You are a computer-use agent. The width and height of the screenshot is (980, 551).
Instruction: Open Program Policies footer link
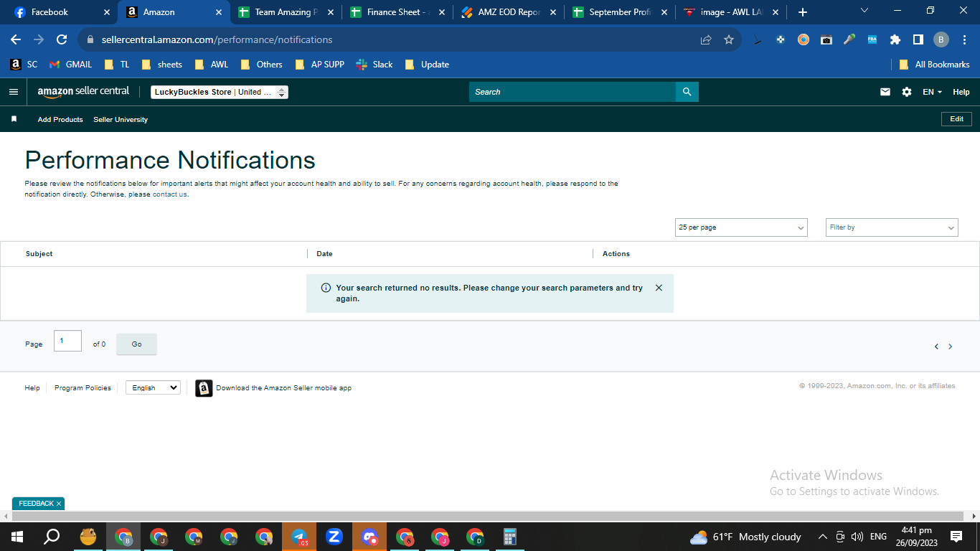tap(83, 388)
